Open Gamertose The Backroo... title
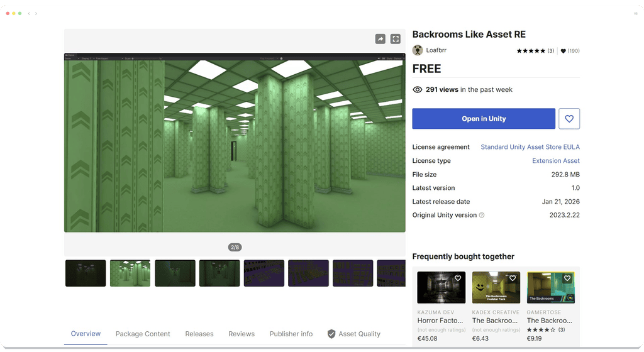Screen dimensions: 644x352 point(550,321)
